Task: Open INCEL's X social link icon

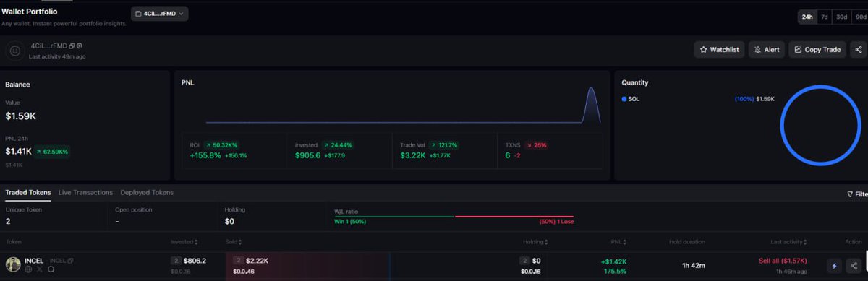Action: click(40, 269)
